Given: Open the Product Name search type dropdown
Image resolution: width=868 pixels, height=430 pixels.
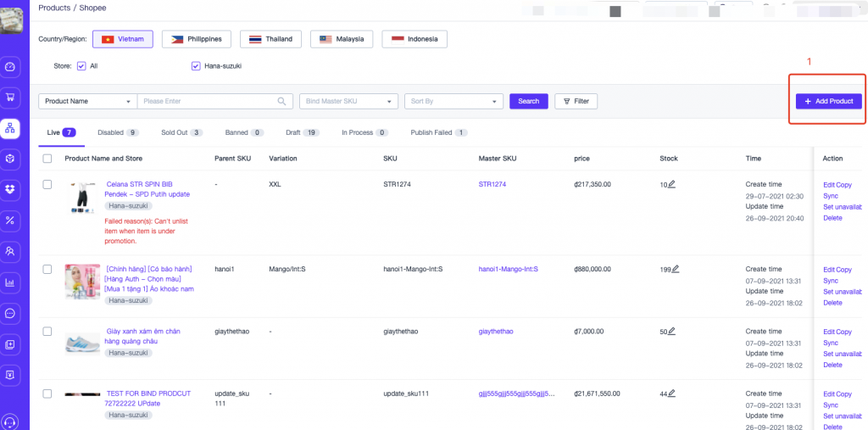Looking at the screenshot, I should (x=88, y=102).
